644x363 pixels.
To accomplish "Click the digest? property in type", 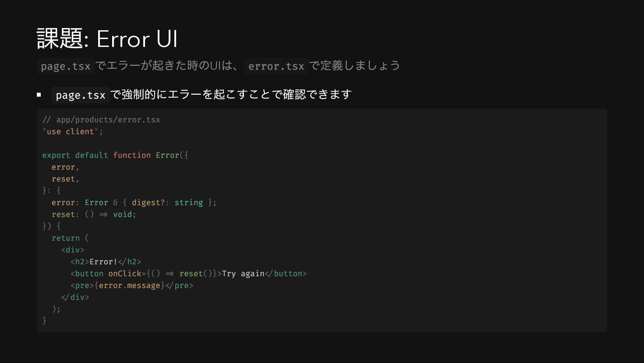I will [x=149, y=203].
